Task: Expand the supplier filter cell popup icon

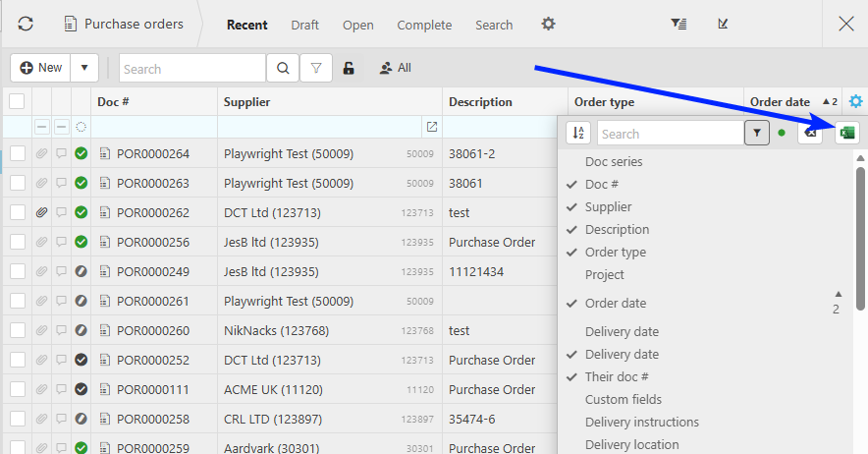Action: tap(431, 127)
